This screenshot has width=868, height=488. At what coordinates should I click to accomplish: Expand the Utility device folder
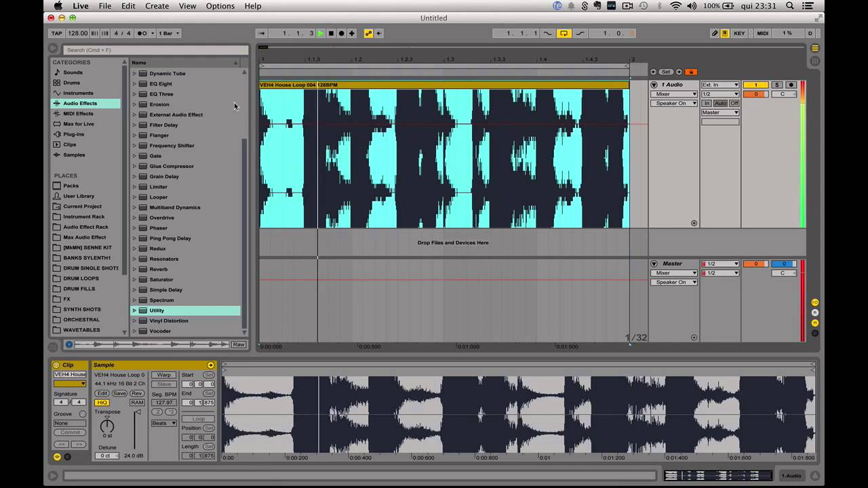point(134,310)
